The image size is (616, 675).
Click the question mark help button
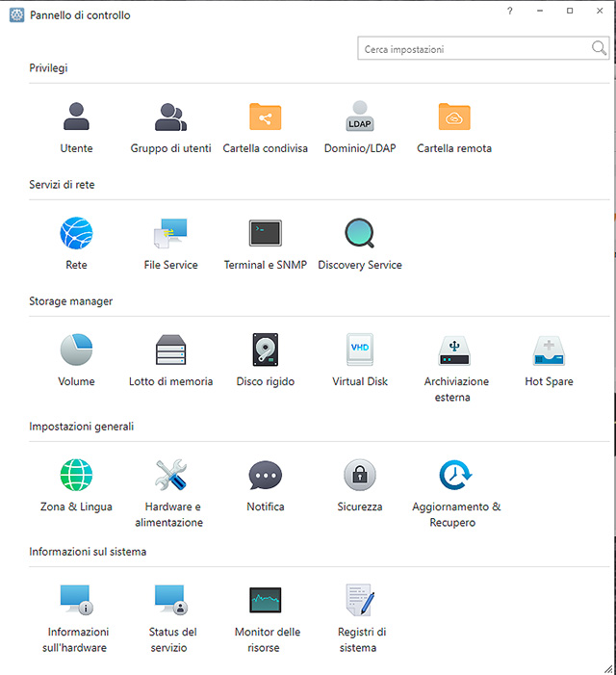[x=510, y=11]
